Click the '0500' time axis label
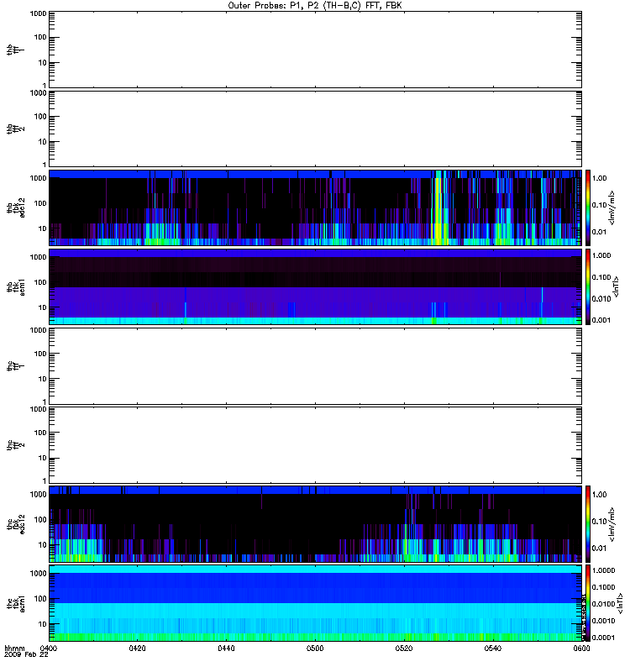Image resolution: width=630 pixels, height=672 pixels. [315, 648]
